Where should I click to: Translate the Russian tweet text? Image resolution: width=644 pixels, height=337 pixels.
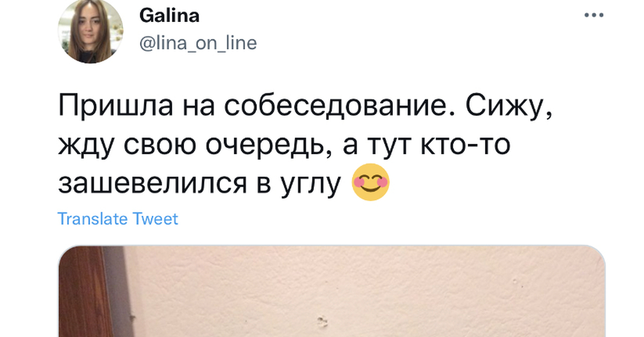(x=118, y=218)
